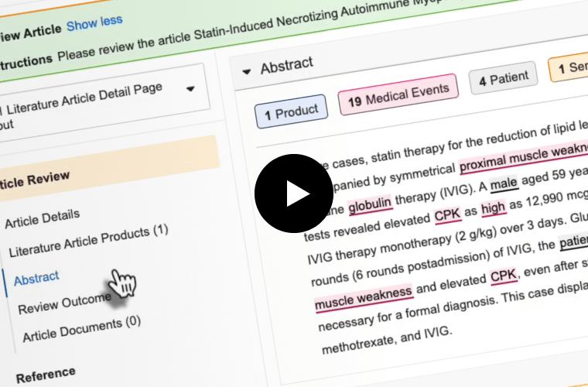Go to Literature Article Products (1)
Image resolution: width=588 pixels, height=387 pixels.
[87, 241]
